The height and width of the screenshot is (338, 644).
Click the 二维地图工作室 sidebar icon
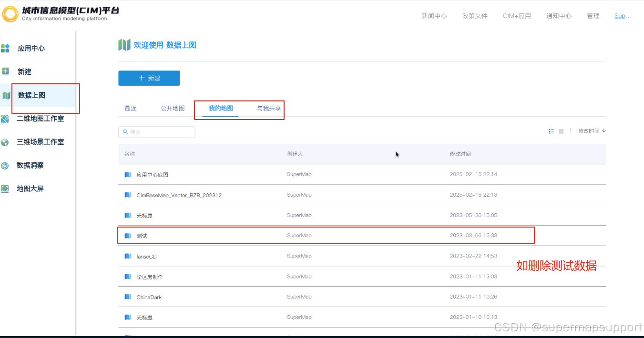(x=5, y=119)
